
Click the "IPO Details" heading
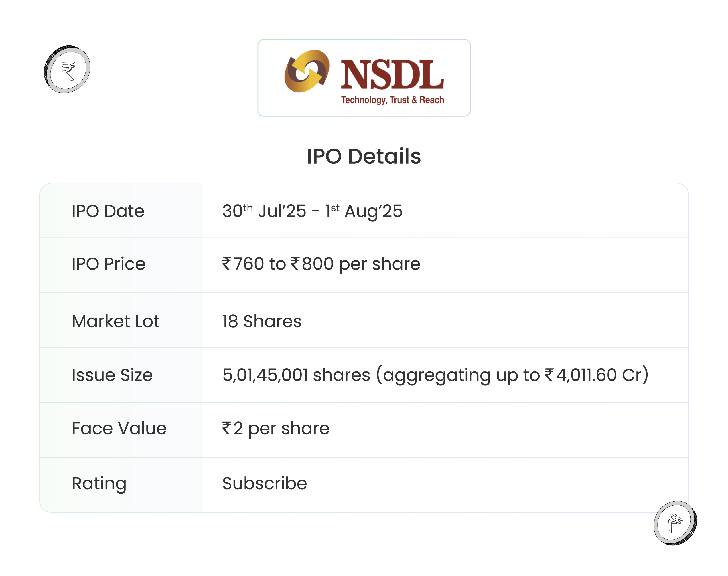(364, 156)
